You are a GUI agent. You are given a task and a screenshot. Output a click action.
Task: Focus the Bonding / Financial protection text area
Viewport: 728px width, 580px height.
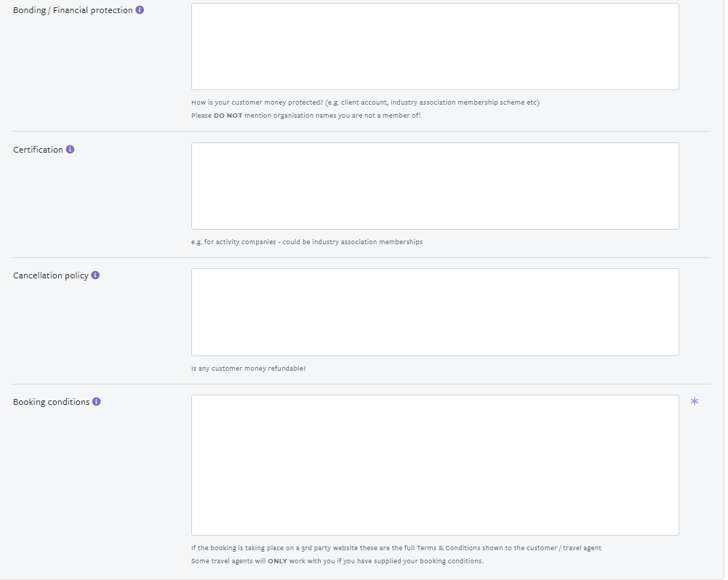(435, 47)
